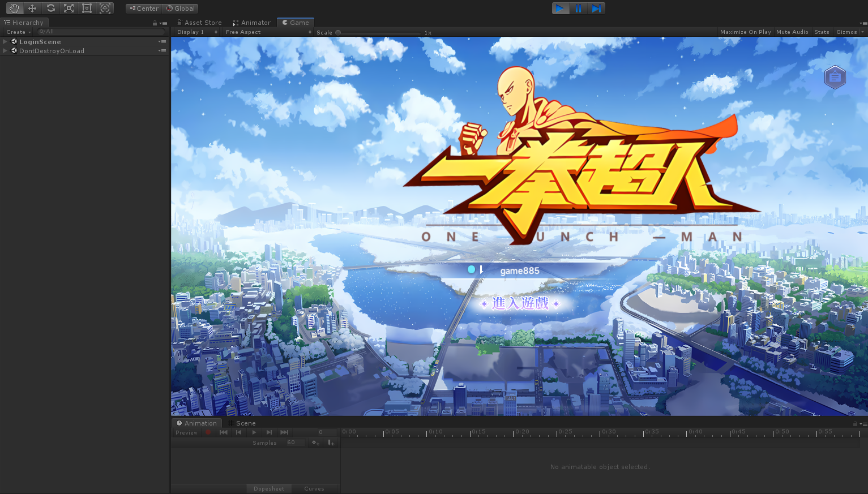
Task: Select the Move tool
Action: pyautogui.click(x=32, y=8)
